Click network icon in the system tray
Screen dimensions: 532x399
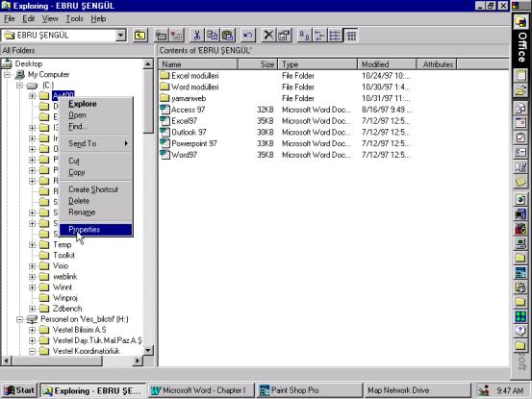coord(484,391)
